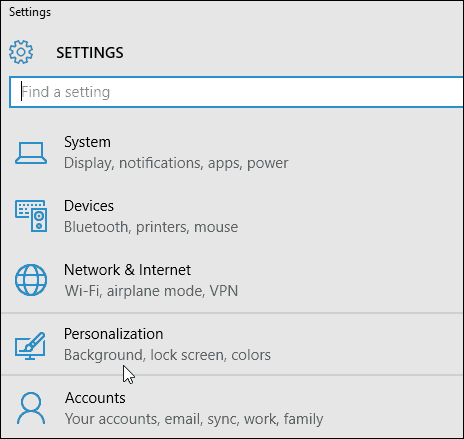Click the Network & Internet globe icon
This screenshot has width=464, height=439.
click(31, 280)
